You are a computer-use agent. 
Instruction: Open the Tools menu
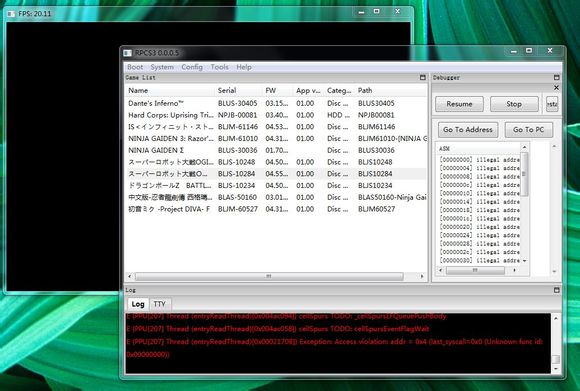[219, 67]
